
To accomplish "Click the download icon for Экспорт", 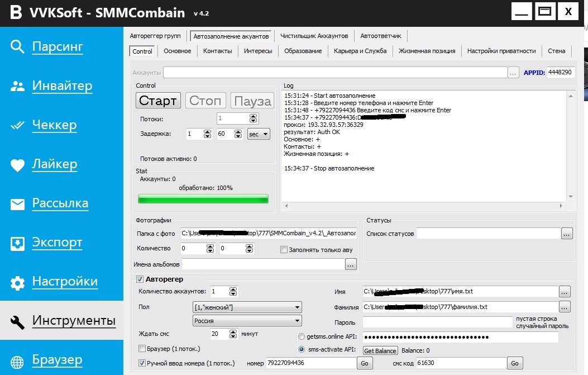I will (18, 243).
